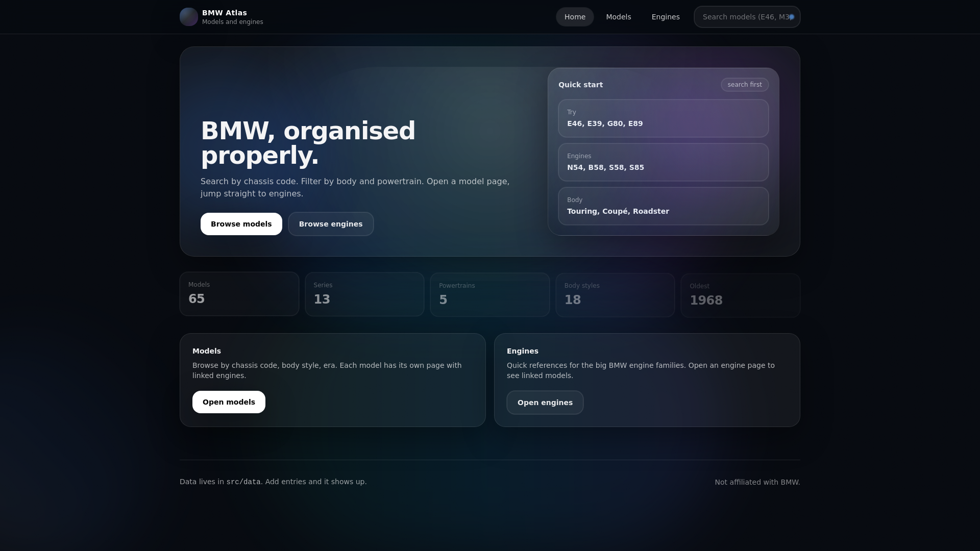The height and width of the screenshot is (551, 980).
Task: Click the Models and engines subtitle
Action: [233, 22]
